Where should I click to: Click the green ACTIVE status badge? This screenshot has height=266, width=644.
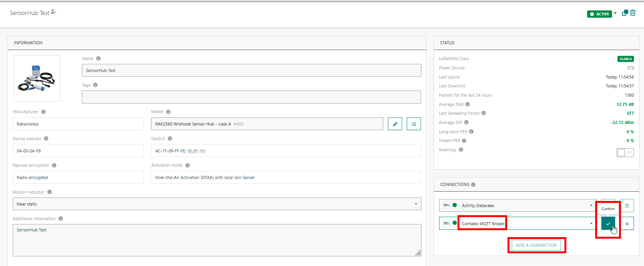(599, 14)
